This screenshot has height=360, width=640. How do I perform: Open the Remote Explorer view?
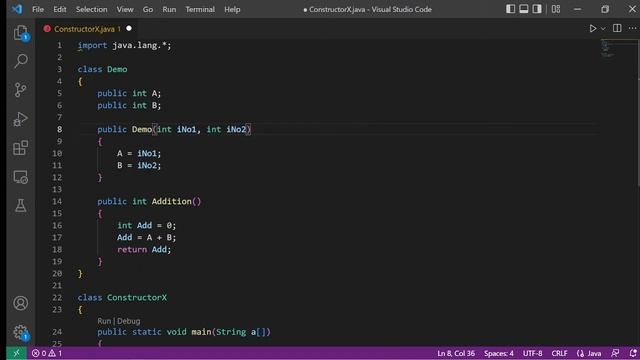20,177
